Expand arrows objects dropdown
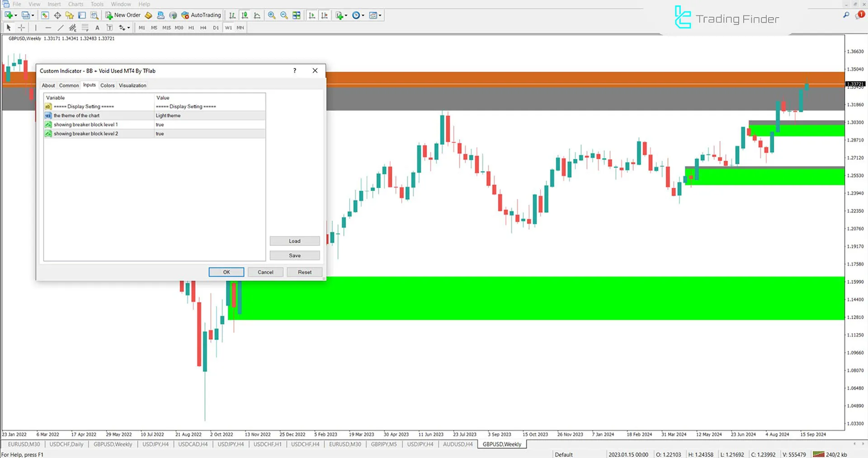This screenshot has height=458, width=868. coord(129,28)
